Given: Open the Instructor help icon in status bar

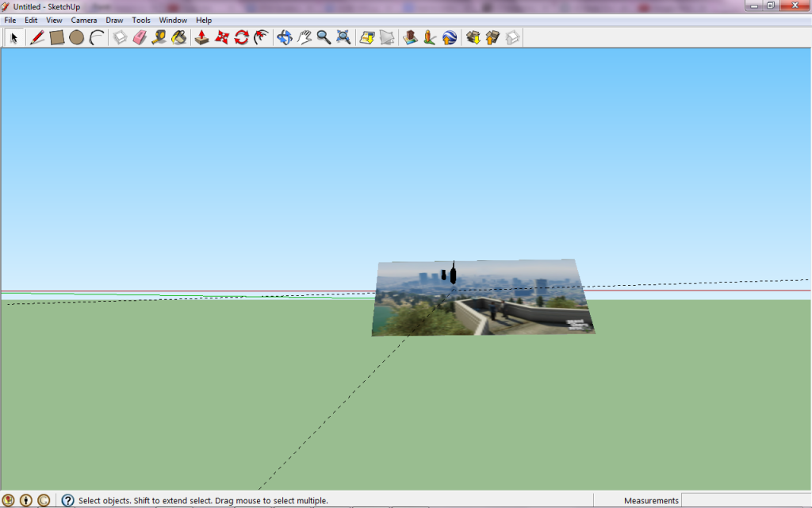Looking at the screenshot, I should (x=68, y=500).
